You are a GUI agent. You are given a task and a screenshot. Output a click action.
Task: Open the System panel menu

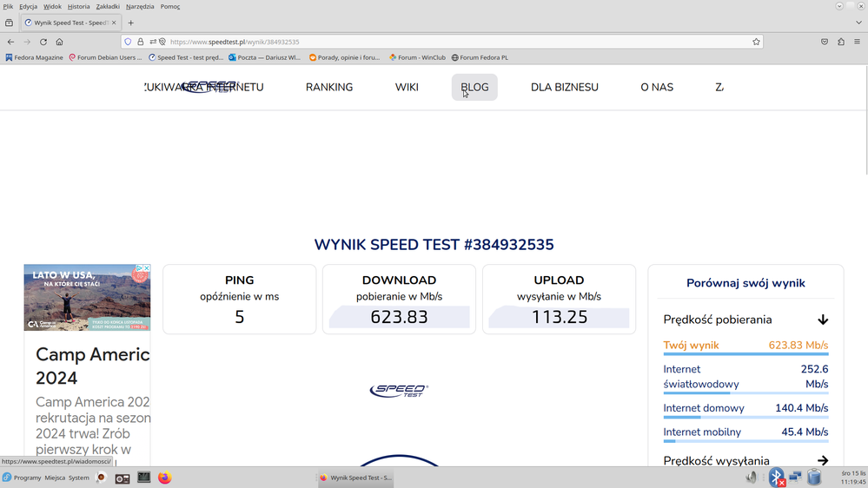[78, 478]
